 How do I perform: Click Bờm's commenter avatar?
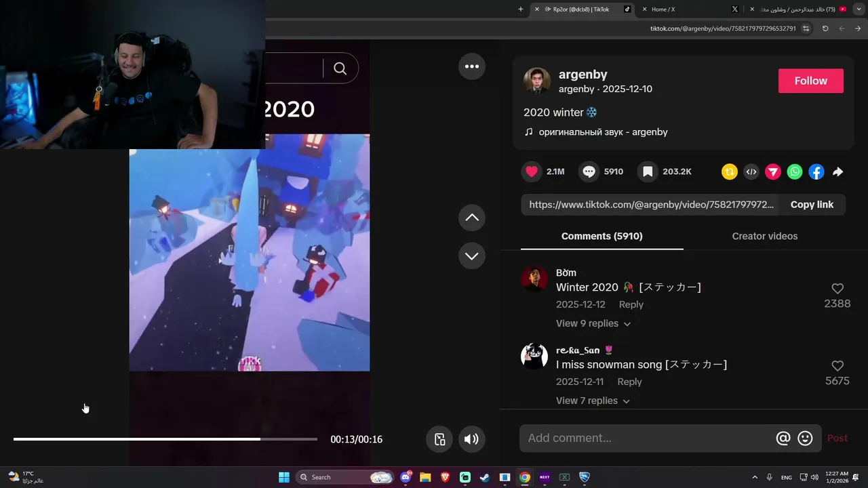[534, 279]
